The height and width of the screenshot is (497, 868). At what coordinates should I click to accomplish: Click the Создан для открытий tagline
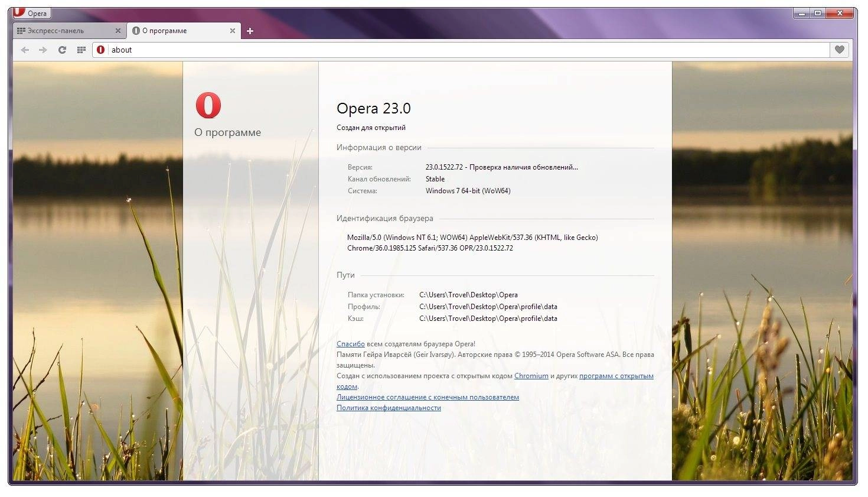point(371,127)
